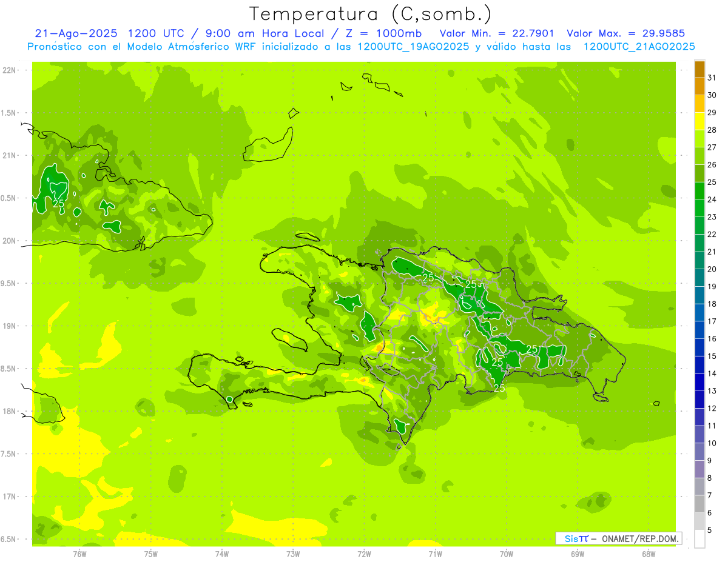Image resolution: width=728 pixels, height=562 pixels.
Task: Click the '7.5N' latitude axis label
Action: coord(9,453)
